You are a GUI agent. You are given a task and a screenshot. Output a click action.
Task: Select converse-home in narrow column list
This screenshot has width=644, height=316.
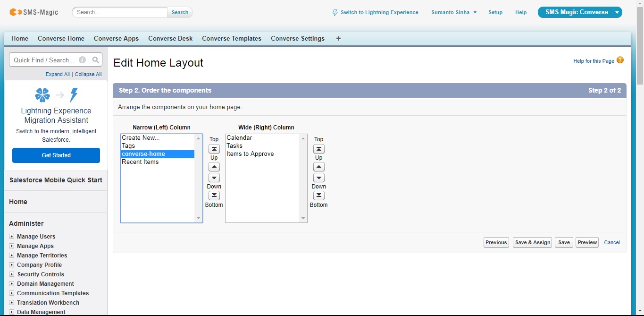[158, 154]
